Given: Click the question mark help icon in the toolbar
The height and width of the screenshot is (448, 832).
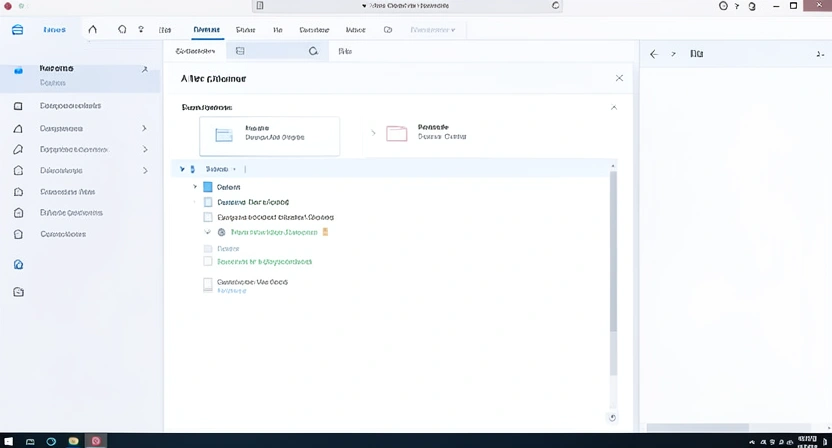Looking at the screenshot, I should click(141, 29).
